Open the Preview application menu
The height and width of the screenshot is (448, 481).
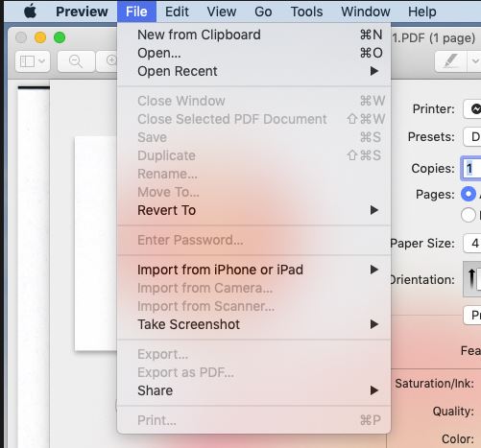pyautogui.click(x=82, y=12)
